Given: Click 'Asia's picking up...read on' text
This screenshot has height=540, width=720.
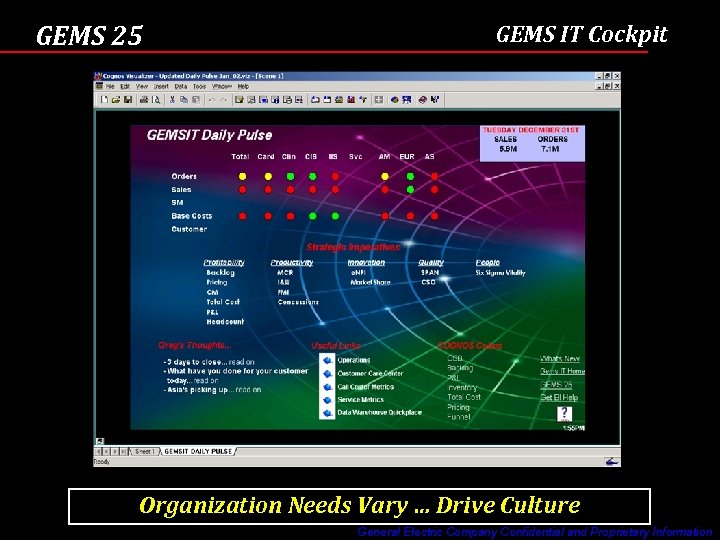Looking at the screenshot, I should click(212, 389).
